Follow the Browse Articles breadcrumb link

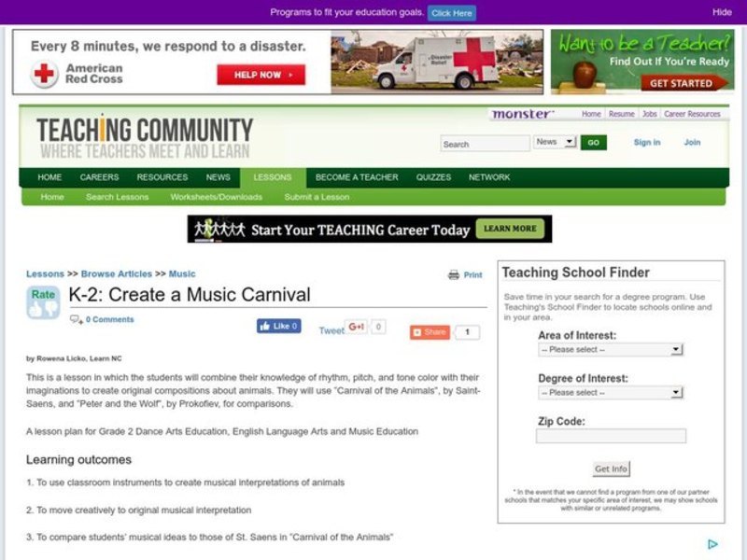coord(116,273)
